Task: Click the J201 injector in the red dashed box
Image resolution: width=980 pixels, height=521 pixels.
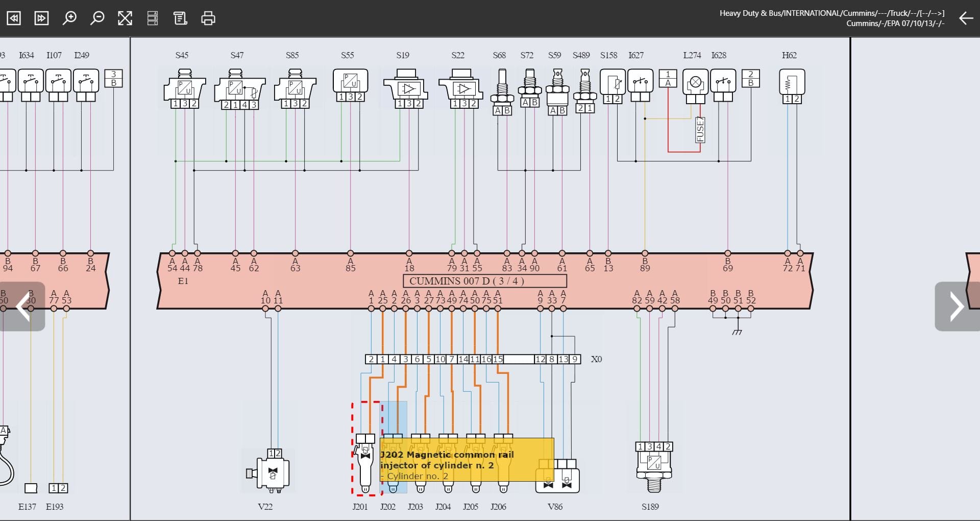Action: pos(365,462)
